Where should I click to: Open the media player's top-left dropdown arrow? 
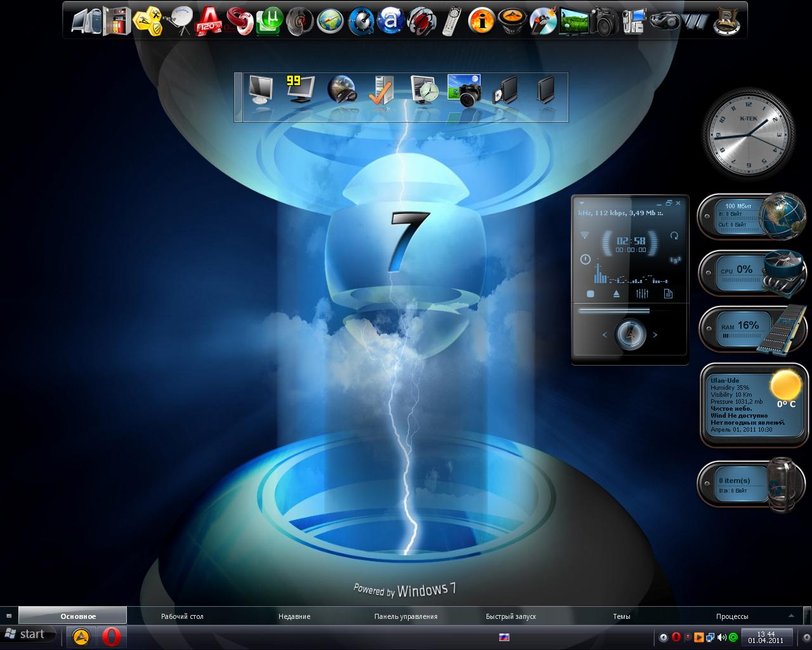tap(581, 202)
